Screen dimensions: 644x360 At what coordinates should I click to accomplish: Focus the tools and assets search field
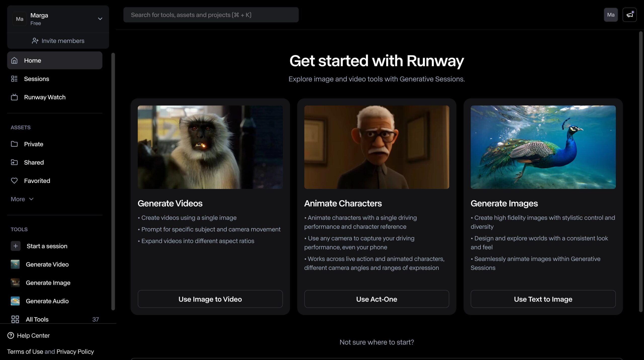coord(211,15)
